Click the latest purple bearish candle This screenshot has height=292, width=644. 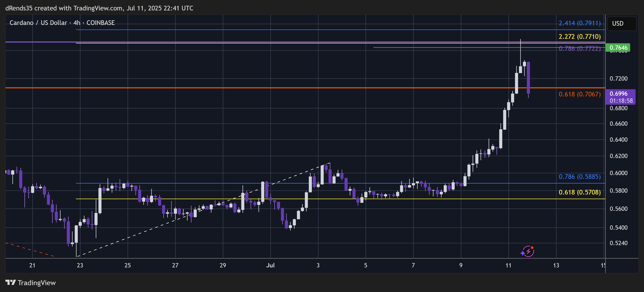pos(528,78)
